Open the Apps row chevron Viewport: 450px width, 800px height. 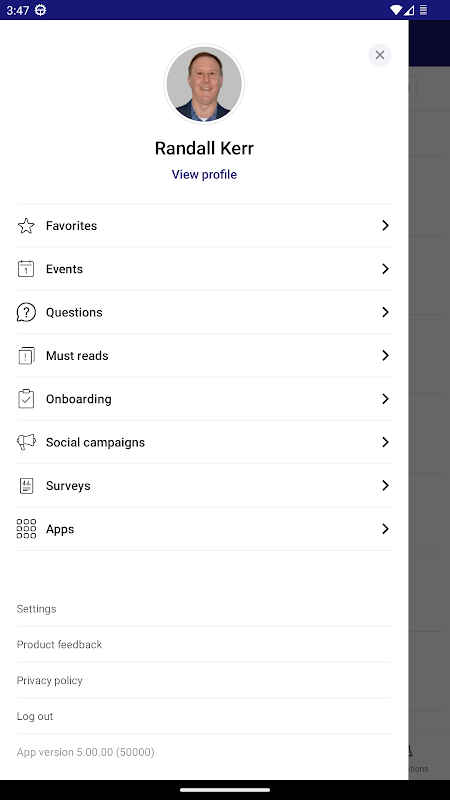[x=385, y=529]
